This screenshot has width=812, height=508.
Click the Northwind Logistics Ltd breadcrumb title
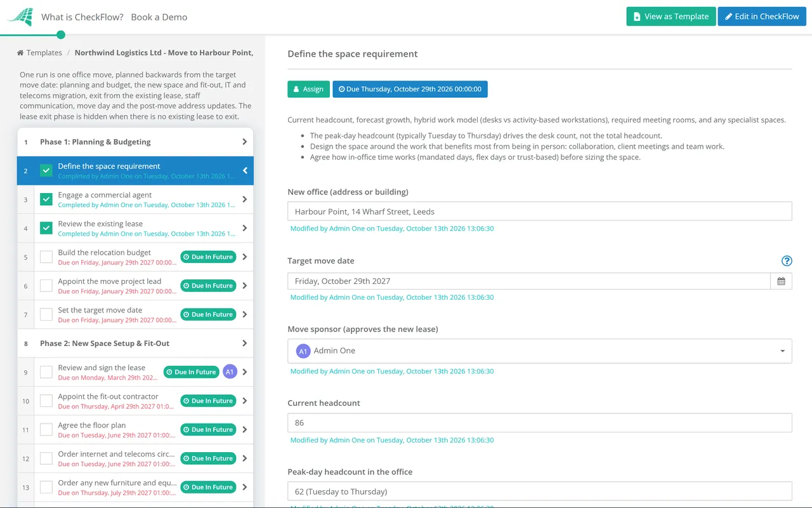coord(164,53)
